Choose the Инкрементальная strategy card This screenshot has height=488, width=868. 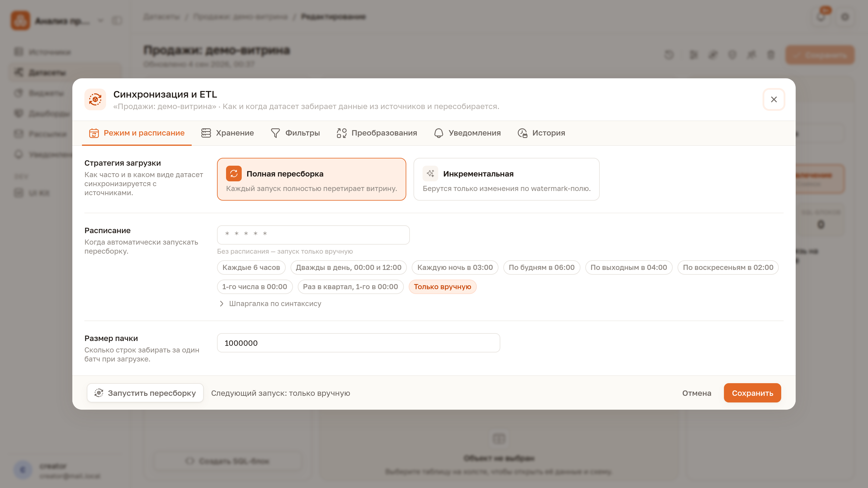coord(506,179)
